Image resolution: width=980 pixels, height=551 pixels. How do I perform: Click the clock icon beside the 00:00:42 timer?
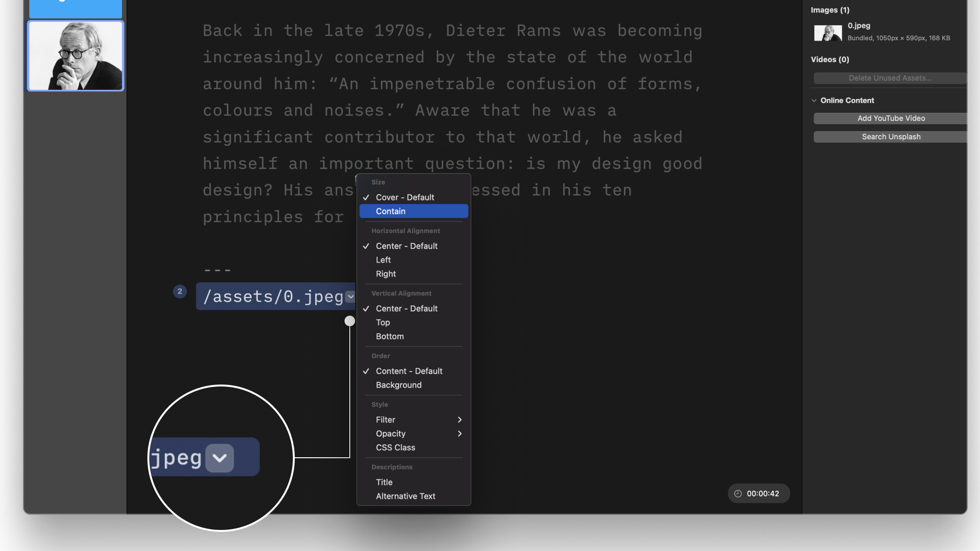[x=736, y=493]
